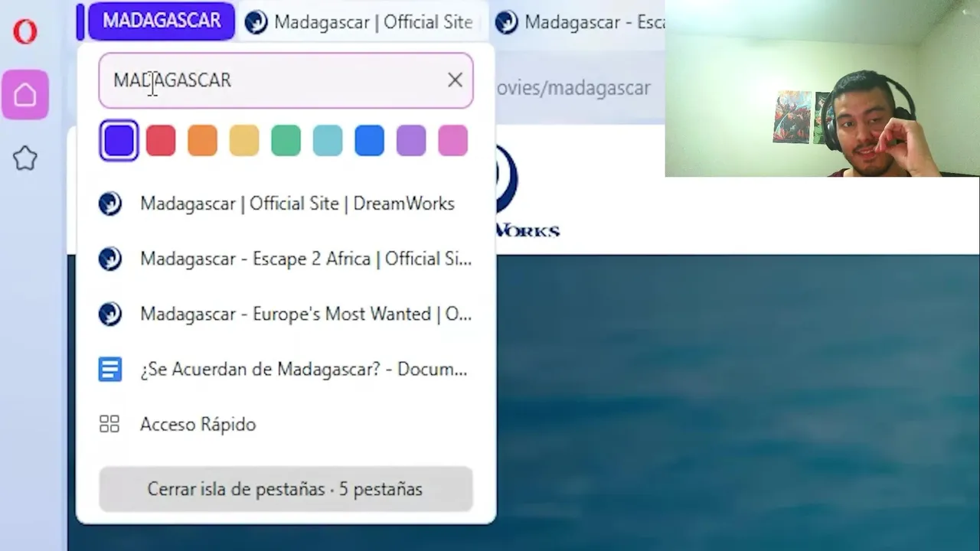Click the Acceso Rápido grid icon
Image resolution: width=980 pixels, height=551 pixels.
tap(109, 424)
